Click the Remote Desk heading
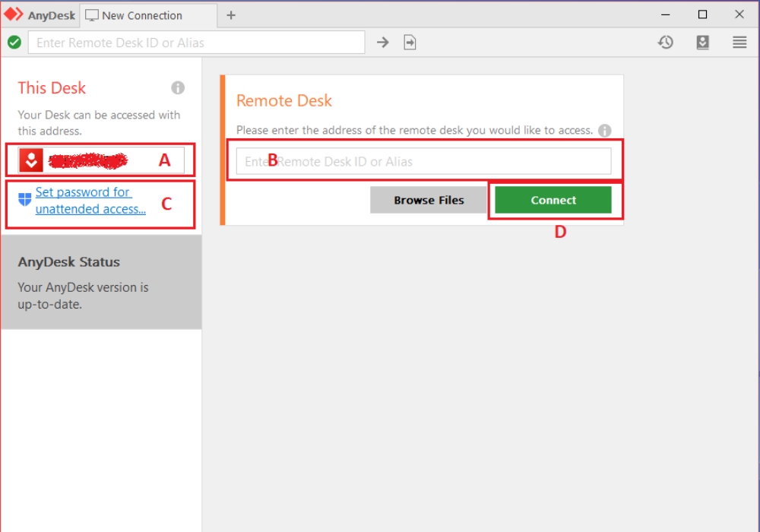 point(284,101)
